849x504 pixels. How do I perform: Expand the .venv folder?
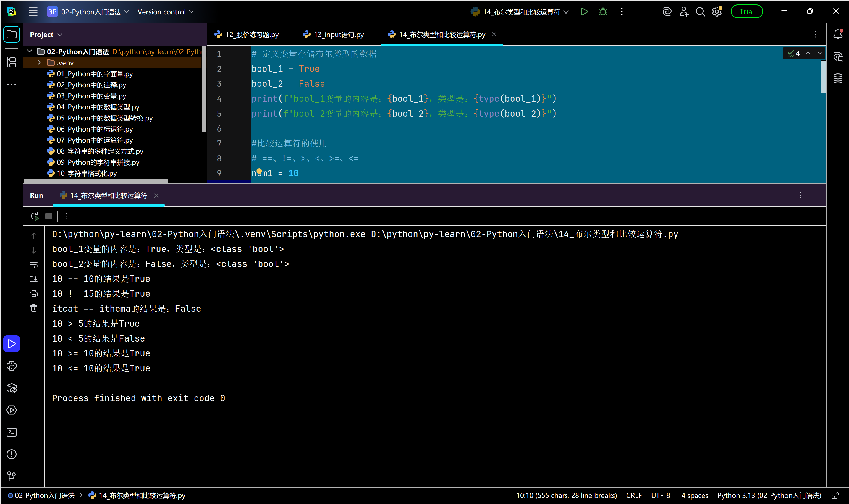(40, 62)
